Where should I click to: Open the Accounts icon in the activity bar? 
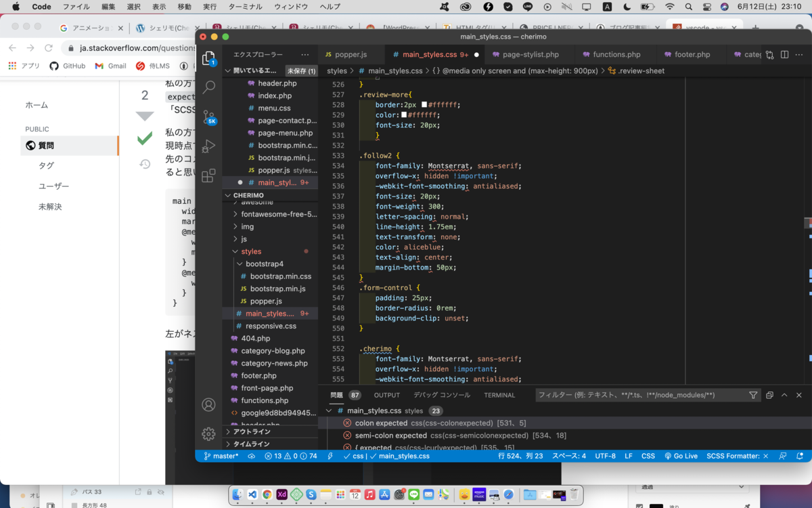click(x=208, y=404)
